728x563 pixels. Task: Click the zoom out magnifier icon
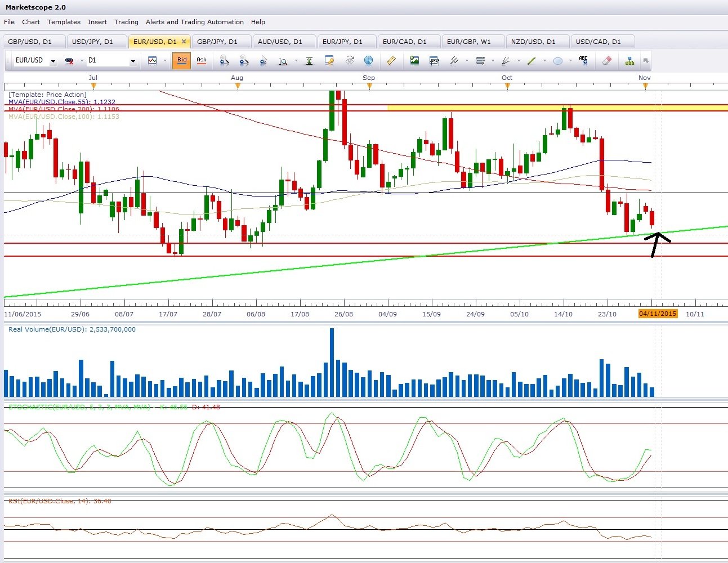click(x=244, y=60)
